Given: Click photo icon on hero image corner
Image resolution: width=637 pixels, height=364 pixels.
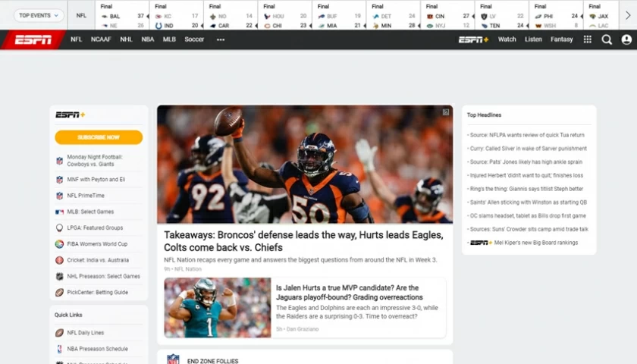Looking at the screenshot, I should (446, 112).
